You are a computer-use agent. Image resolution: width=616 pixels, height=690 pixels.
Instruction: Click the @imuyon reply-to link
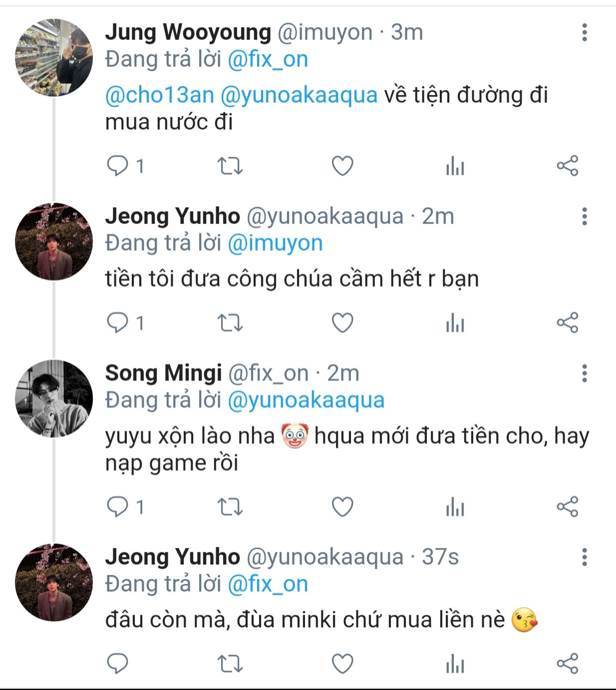[275, 243]
